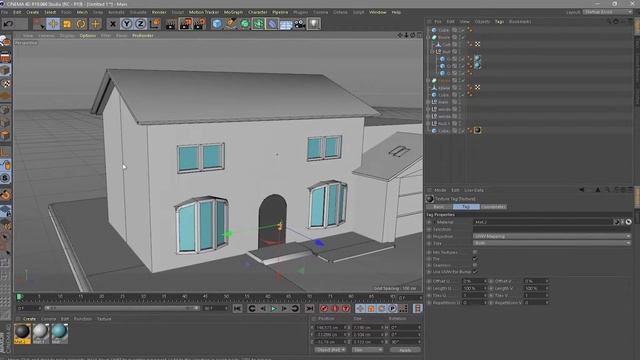
Task: Open Create menu in material manager
Action: coord(29,319)
